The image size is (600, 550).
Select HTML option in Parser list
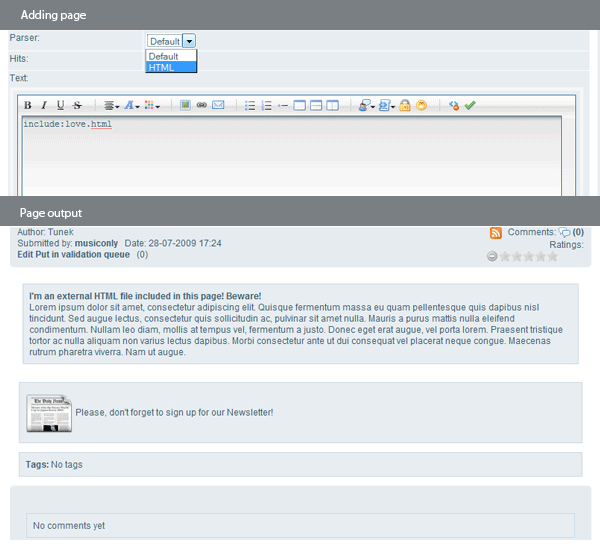click(162, 67)
